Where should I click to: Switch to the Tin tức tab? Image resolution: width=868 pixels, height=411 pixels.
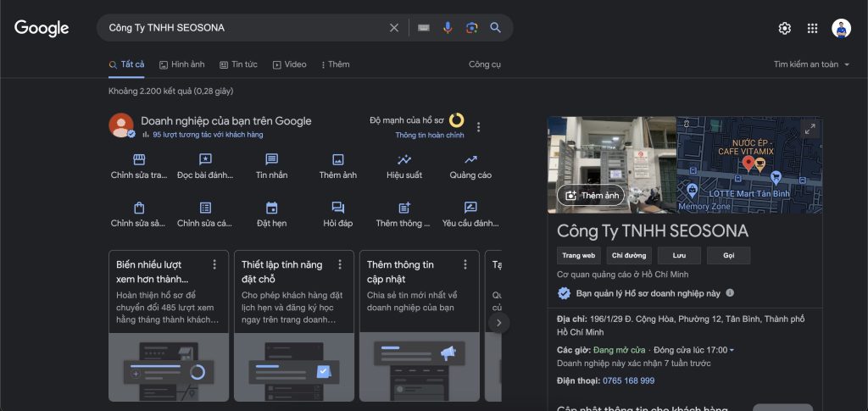coord(238,64)
